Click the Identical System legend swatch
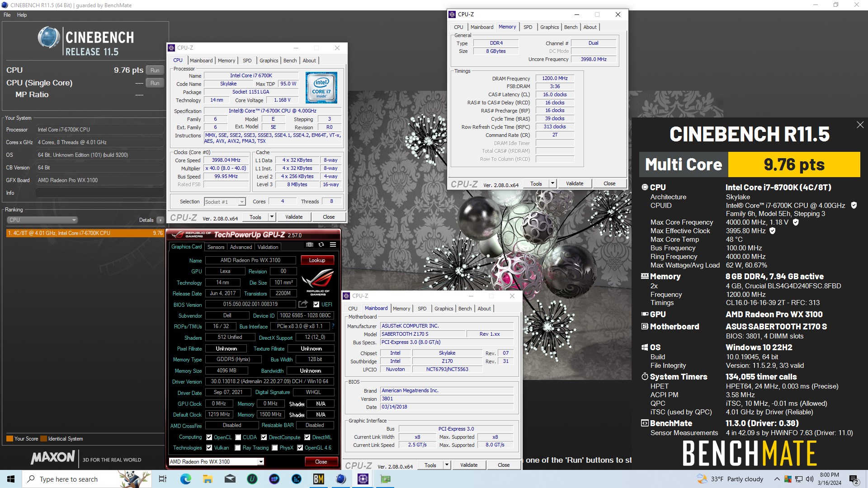Viewport: 868px width, 488px height. [x=43, y=439]
